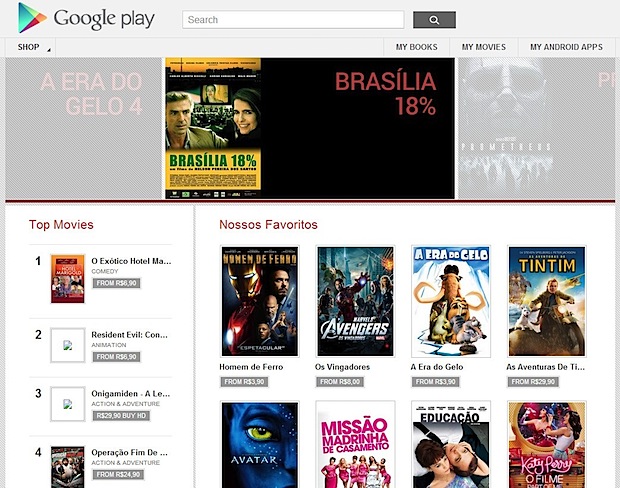
Task: Click the broken poster icon for Onigamiden
Action: (67, 404)
